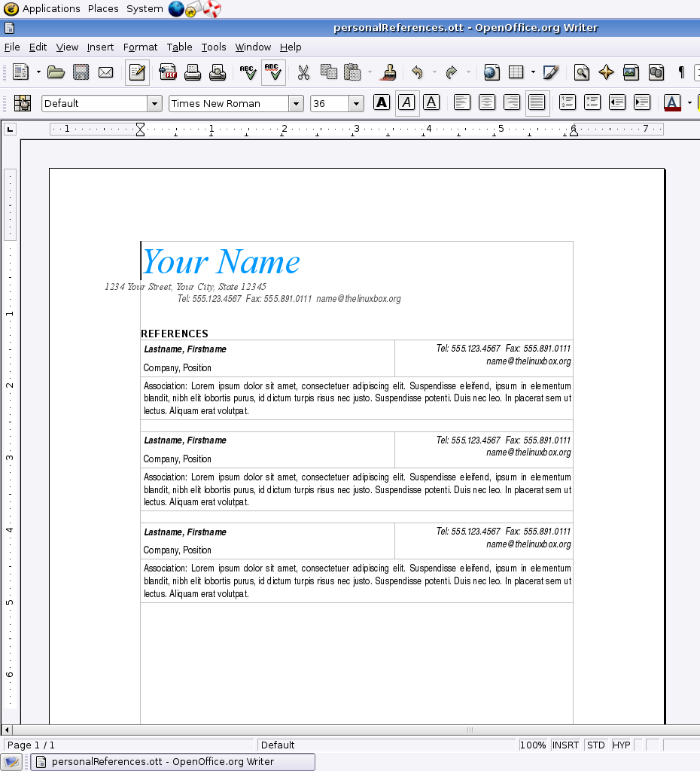This screenshot has height=771, width=700.
Task: Save document using the floppy disk icon
Action: point(81,72)
